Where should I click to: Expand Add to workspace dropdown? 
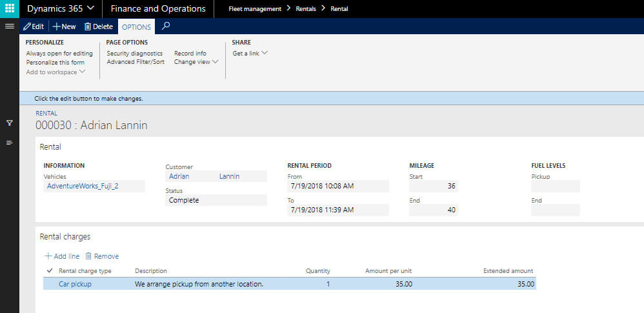coord(55,72)
